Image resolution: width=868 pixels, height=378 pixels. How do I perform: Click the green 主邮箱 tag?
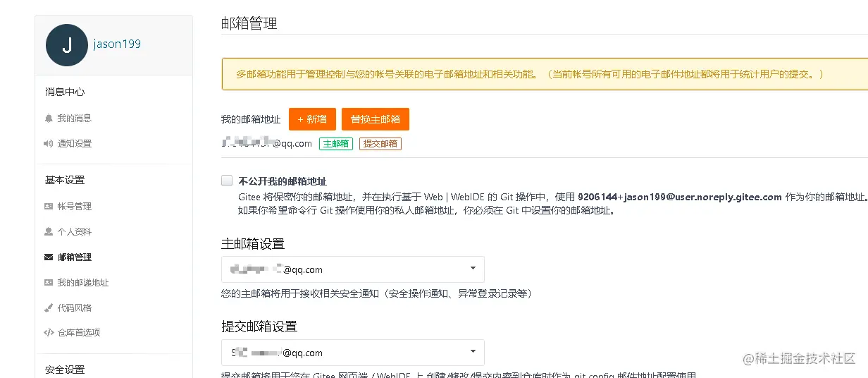pos(336,144)
